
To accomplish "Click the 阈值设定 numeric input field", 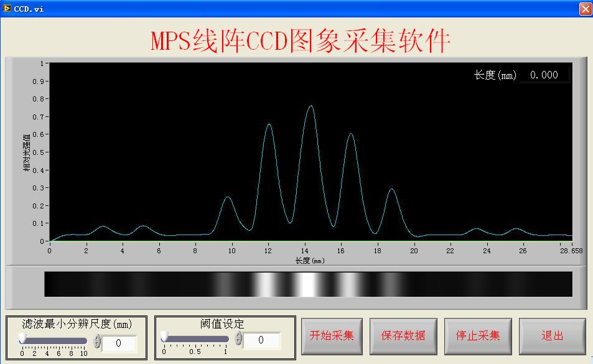I will 261,340.
